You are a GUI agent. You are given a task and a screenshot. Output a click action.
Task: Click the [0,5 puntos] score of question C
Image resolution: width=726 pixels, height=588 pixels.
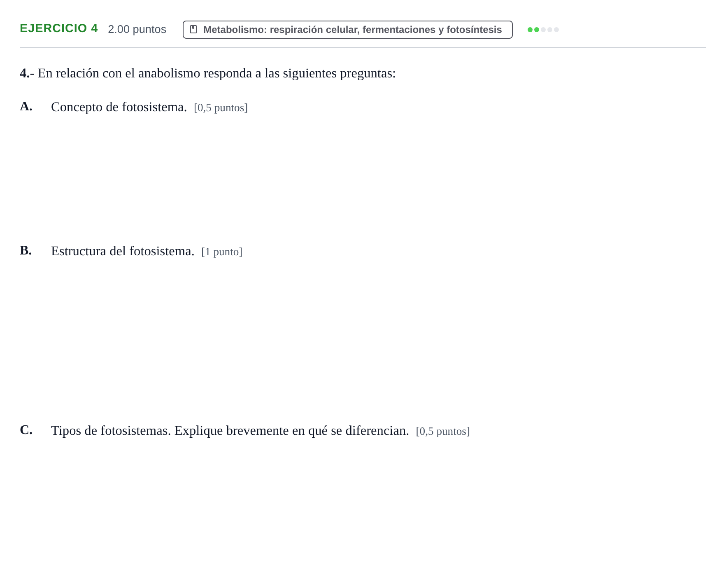tap(443, 431)
